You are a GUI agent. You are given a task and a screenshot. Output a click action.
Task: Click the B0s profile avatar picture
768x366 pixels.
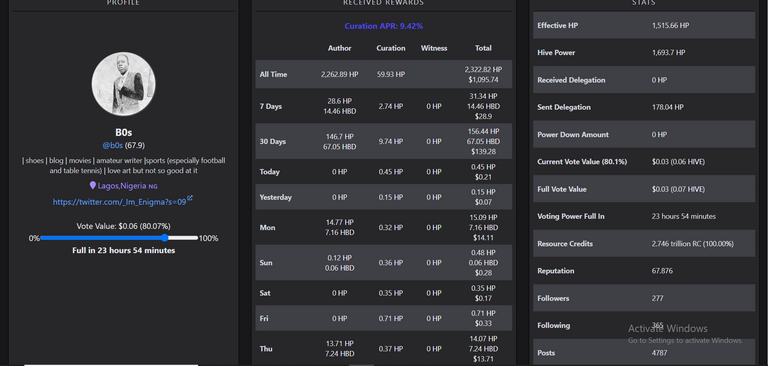(123, 84)
